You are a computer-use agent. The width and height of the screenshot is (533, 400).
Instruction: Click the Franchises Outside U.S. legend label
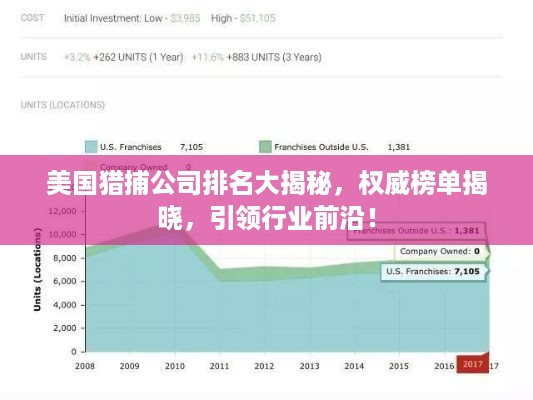click(x=321, y=147)
